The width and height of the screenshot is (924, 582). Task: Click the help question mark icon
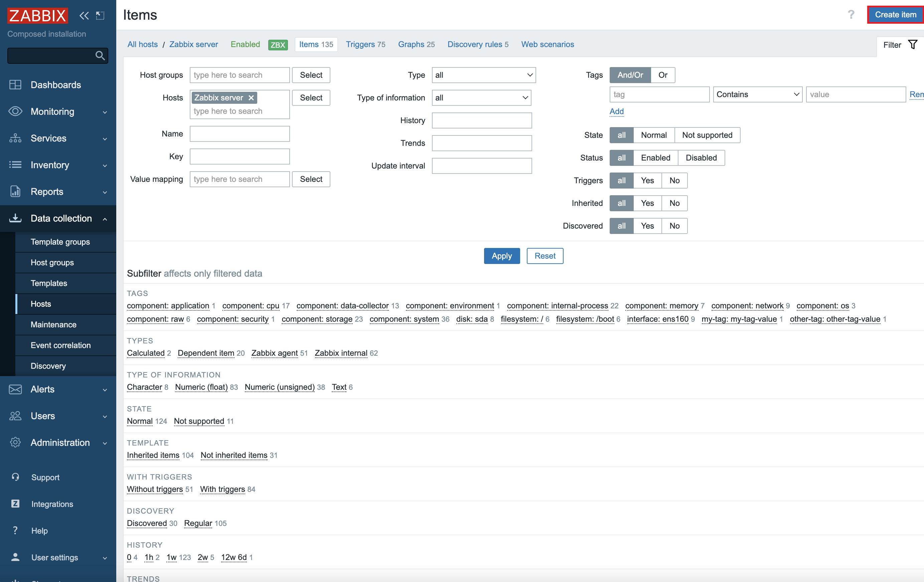851,15
